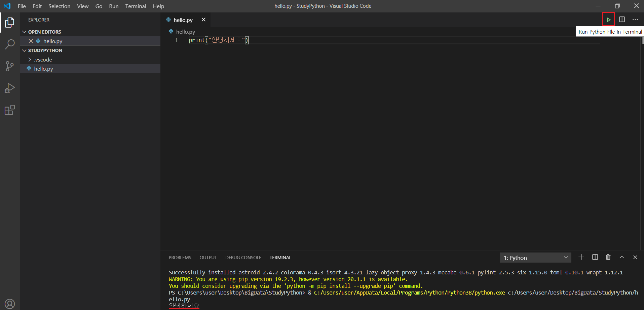644x310 pixels.
Task: Create a new terminal with plus icon
Action: pyautogui.click(x=581, y=257)
